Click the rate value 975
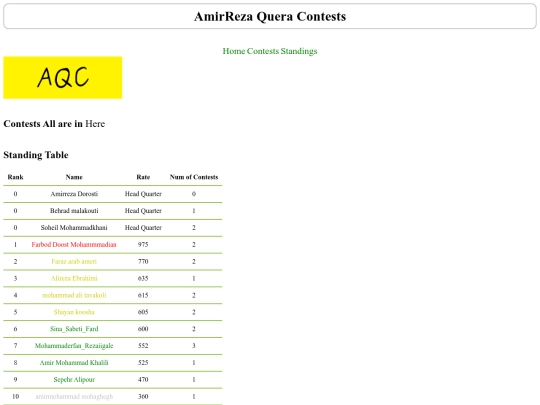Image resolution: width=540 pixels, height=405 pixels. [143, 245]
